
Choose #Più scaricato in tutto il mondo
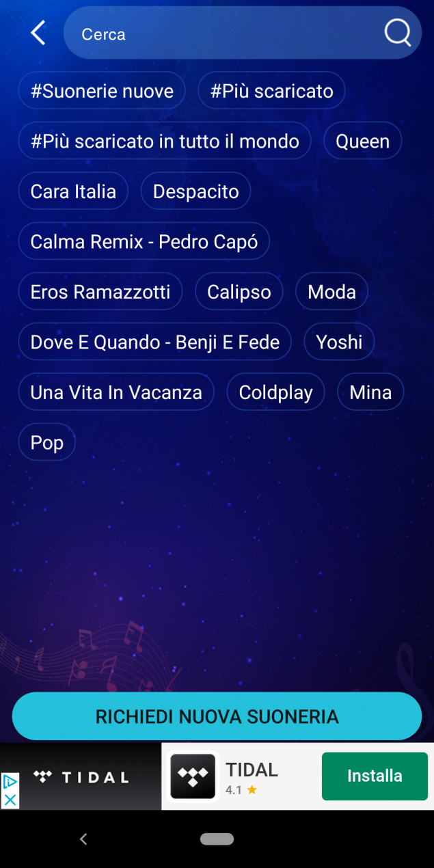pos(165,141)
